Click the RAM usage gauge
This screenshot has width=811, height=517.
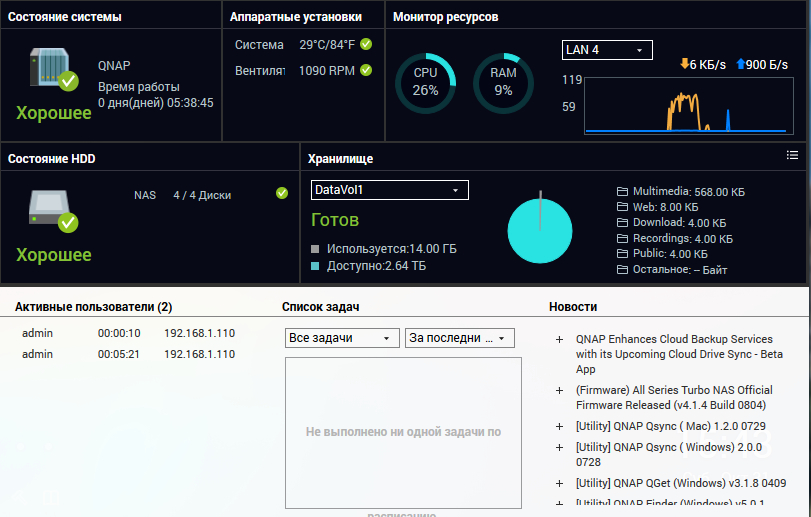tap(502, 83)
